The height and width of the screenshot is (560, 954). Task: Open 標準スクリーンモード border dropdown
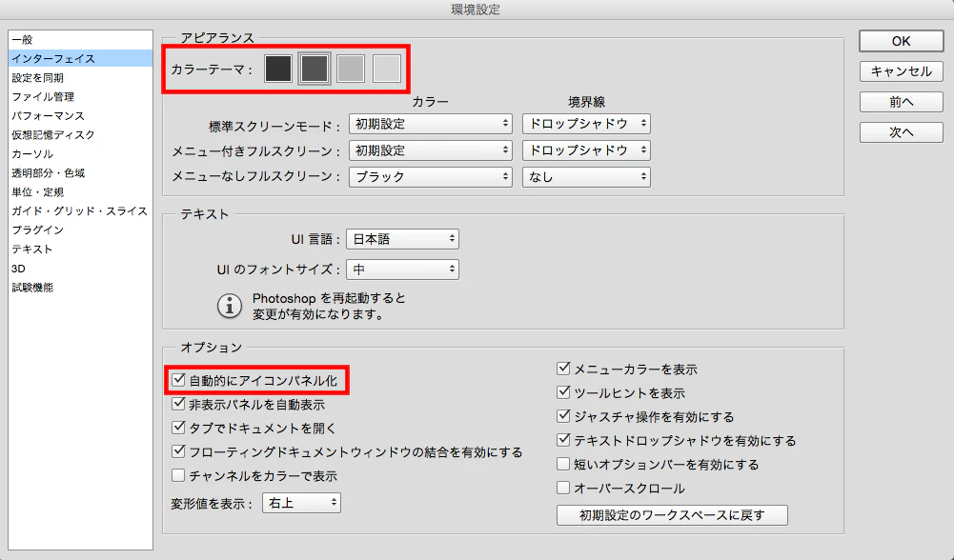pyautogui.click(x=586, y=124)
